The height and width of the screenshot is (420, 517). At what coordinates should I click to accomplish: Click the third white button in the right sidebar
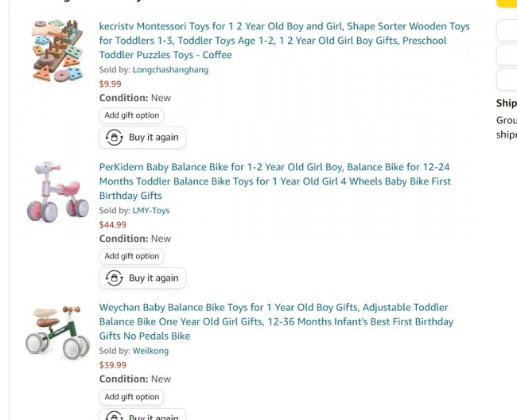click(507, 80)
